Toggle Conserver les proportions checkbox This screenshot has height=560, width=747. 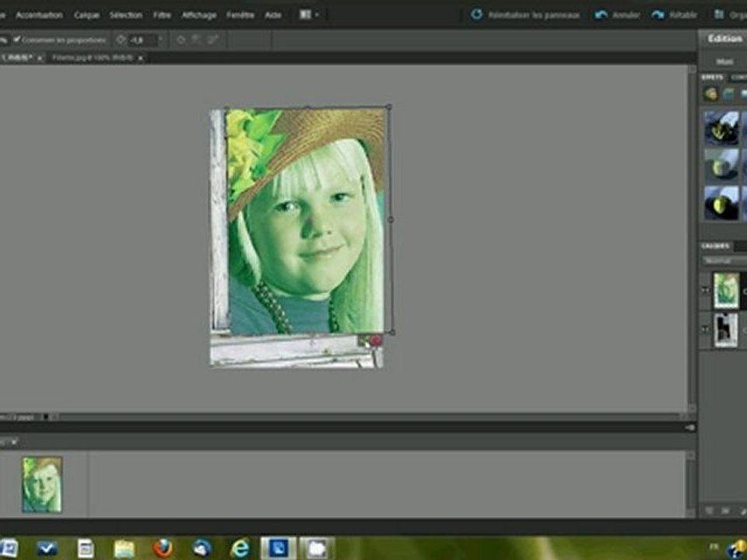click(x=16, y=40)
